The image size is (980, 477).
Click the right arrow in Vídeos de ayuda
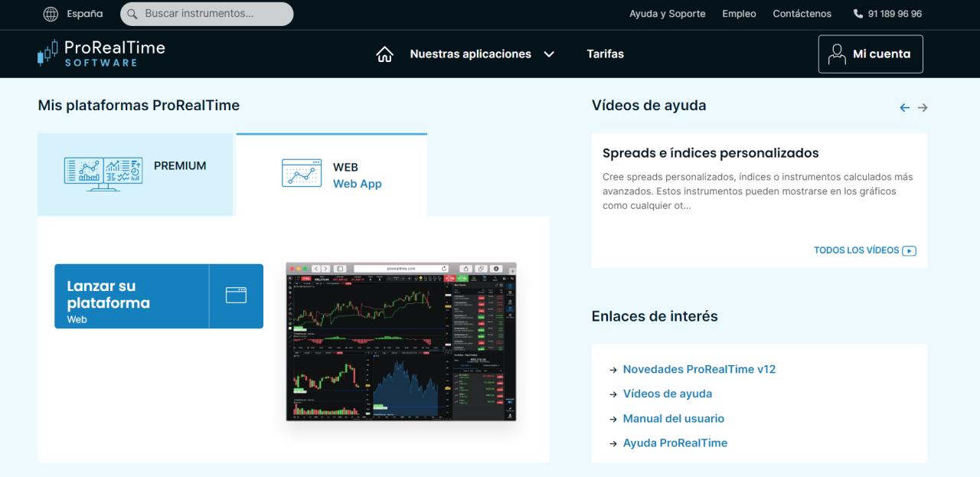(923, 107)
